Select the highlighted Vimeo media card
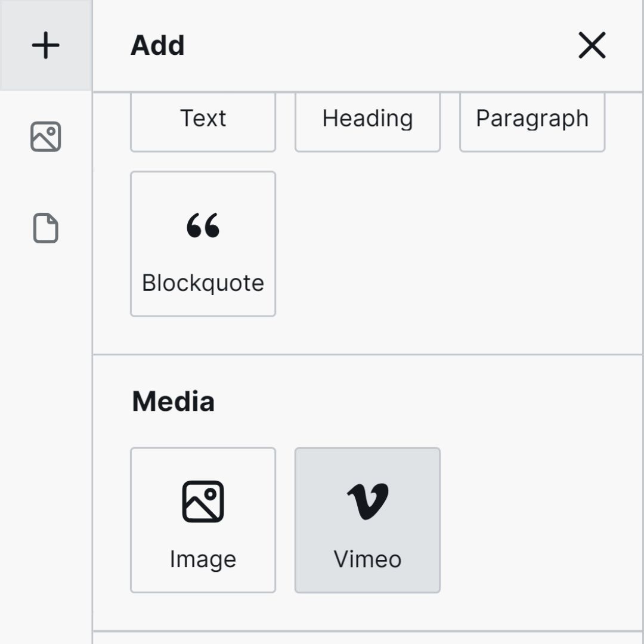Image resolution: width=644 pixels, height=644 pixels. click(x=367, y=520)
